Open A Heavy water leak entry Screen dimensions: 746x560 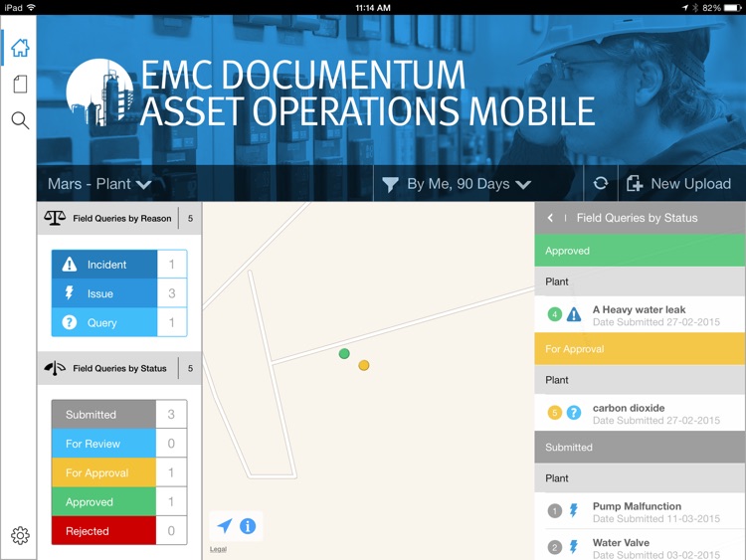(x=640, y=314)
